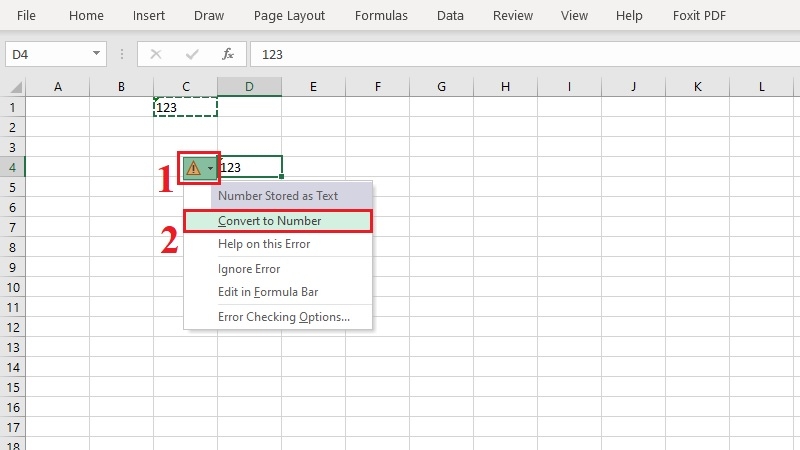
Task: Select column I header
Action: [x=569, y=87]
